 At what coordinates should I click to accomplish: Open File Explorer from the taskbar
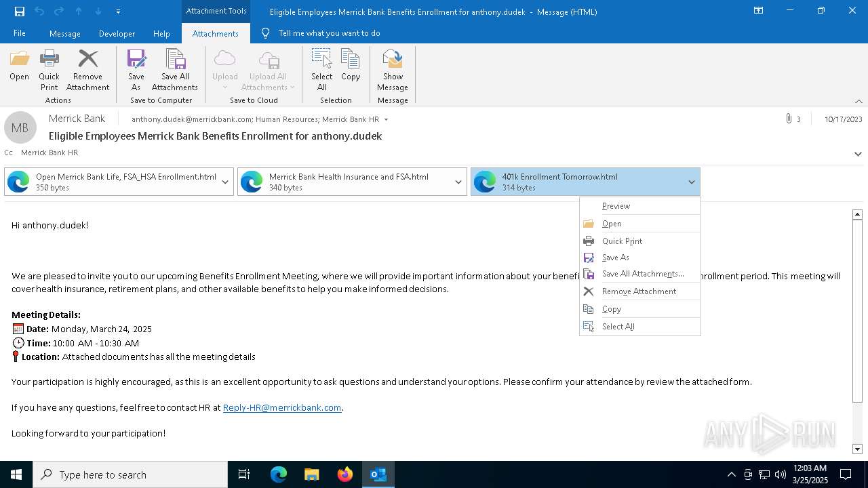[312, 474]
